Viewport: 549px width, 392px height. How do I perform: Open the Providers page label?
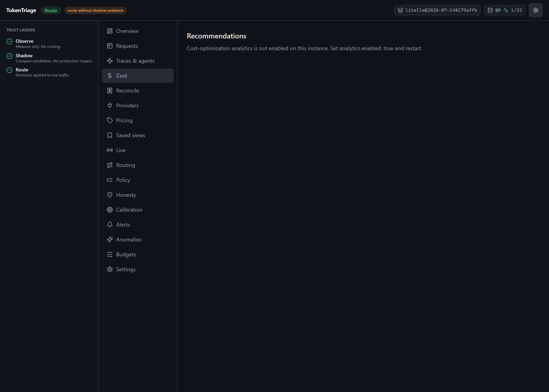(127, 105)
